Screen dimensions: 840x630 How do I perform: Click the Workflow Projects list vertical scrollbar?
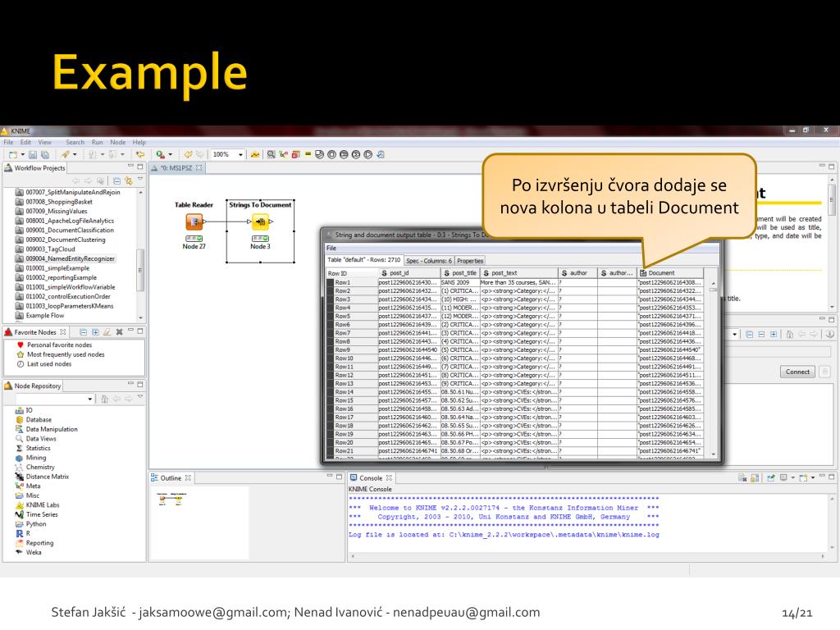click(x=141, y=254)
